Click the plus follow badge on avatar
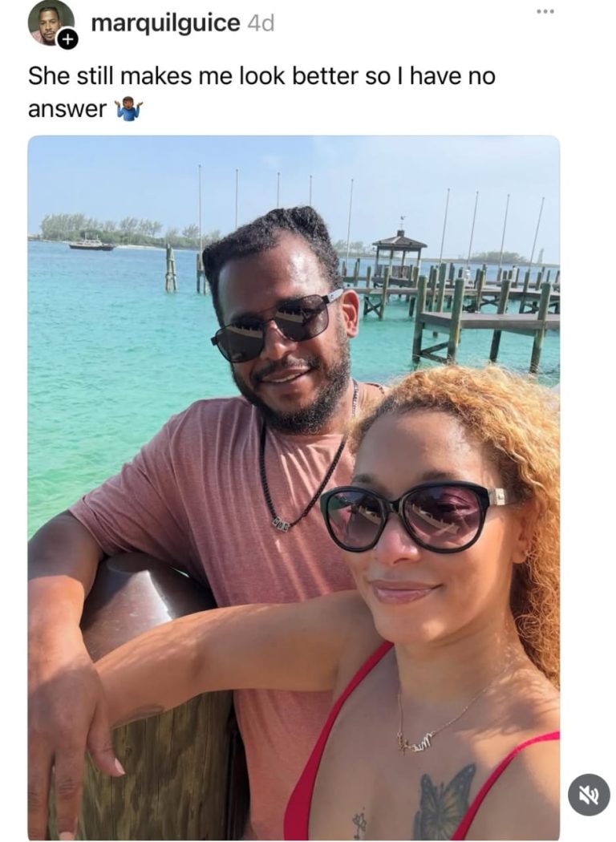This screenshot has height=842, width=616. 68,38
